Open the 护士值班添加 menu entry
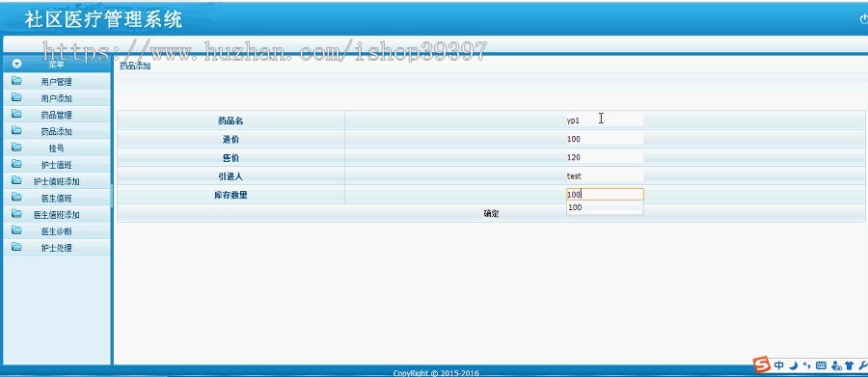Viewport: 868px width, 377px height. pyautogui.click(x=57, y=181)
